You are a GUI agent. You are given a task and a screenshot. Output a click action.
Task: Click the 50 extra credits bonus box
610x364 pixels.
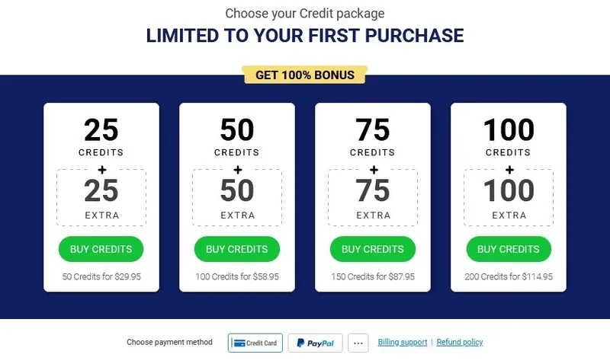click(237, 197)
